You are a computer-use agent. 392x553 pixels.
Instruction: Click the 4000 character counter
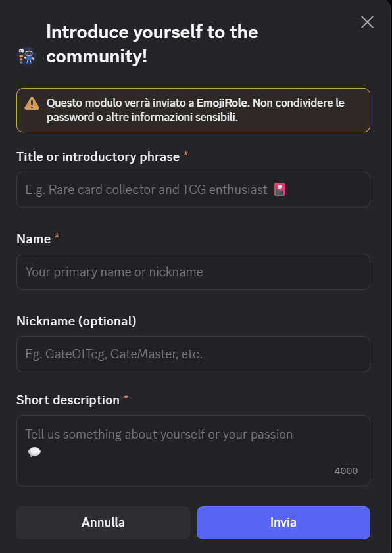click(x=346, y=471)
